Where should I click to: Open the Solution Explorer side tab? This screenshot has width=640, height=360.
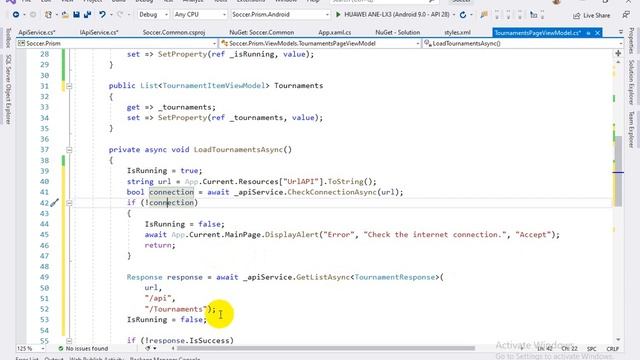[x=631, y=82]
